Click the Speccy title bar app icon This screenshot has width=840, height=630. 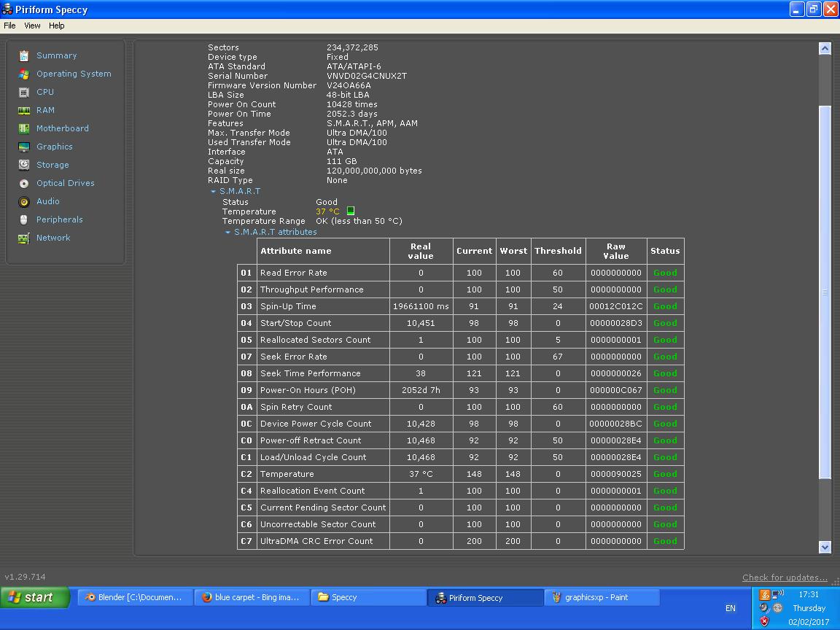pos(7,9)
